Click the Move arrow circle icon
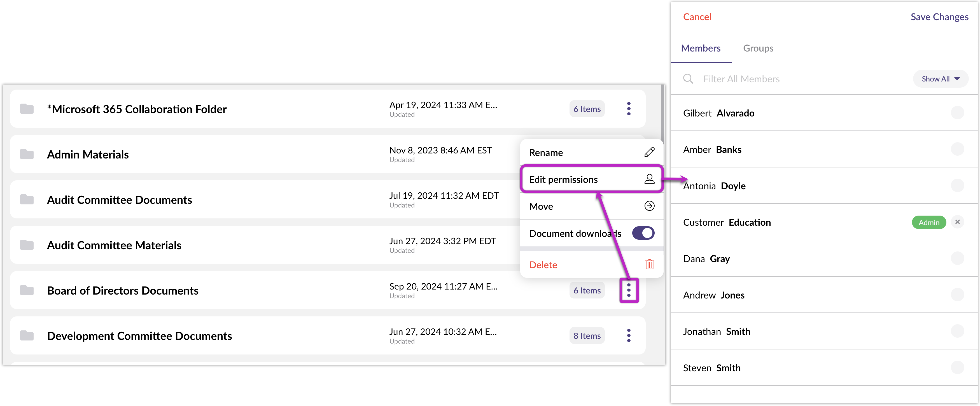980x406 pixels. 649,206
